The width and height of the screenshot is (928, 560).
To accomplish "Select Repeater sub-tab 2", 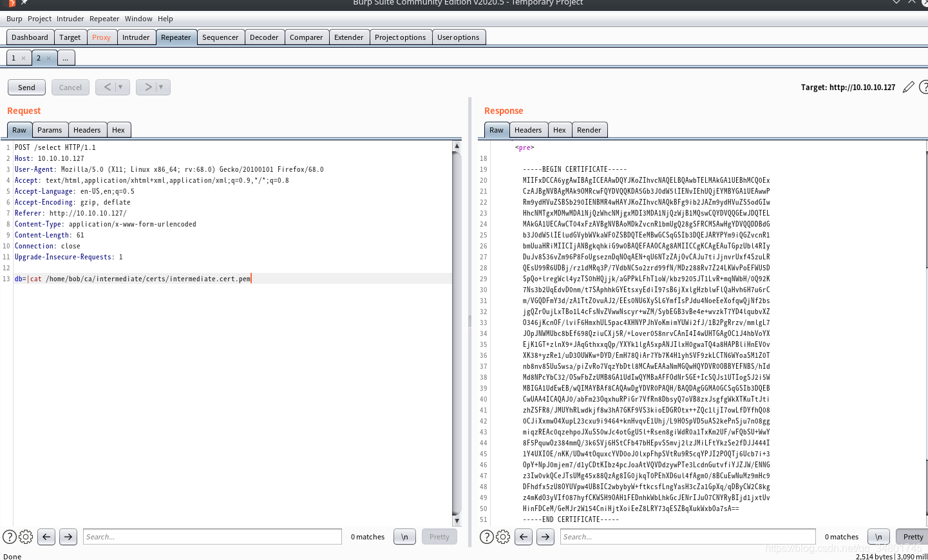I will pyautogui.click(x=39, y=58).
